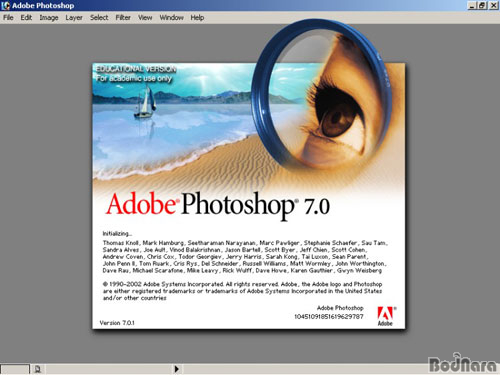Viewport: 500px width, 375px height.
Task: Click the sailboat in the splash artwork
Action: (x=145, y=102)
